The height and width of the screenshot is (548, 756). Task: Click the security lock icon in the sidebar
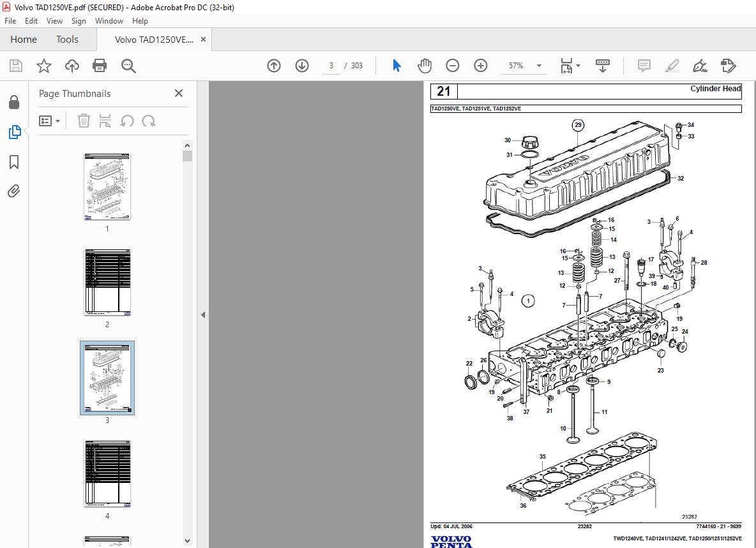point(14,102)
